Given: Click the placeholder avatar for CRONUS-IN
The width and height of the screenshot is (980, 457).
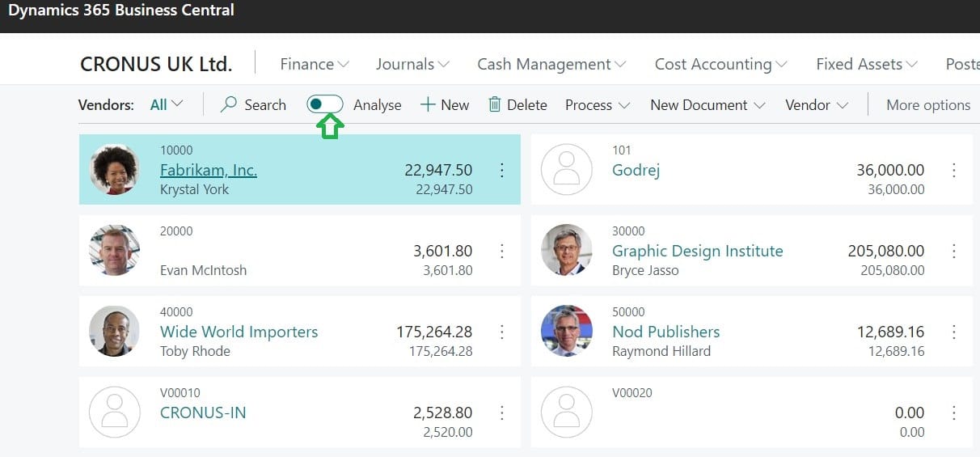Looking at the screenshot, I should point(114,412).
